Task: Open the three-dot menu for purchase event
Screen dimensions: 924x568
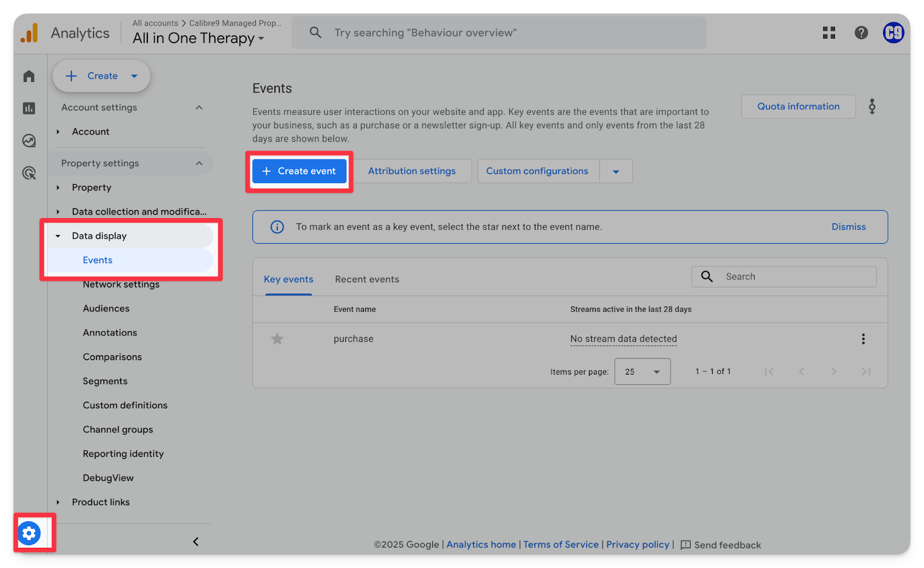Action: 863,339
